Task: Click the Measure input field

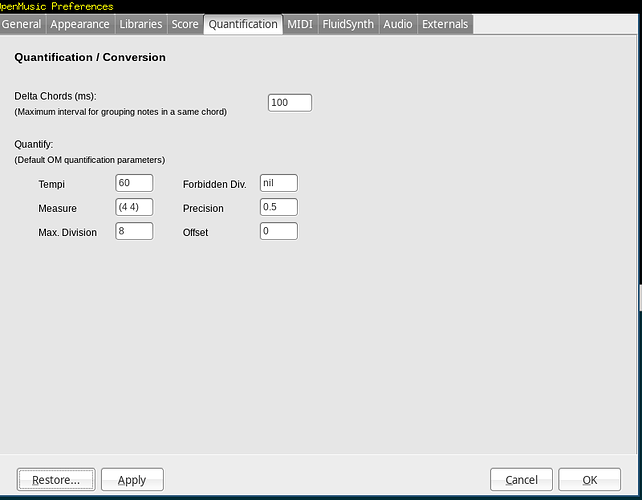Action: click(x=134, y=207)
